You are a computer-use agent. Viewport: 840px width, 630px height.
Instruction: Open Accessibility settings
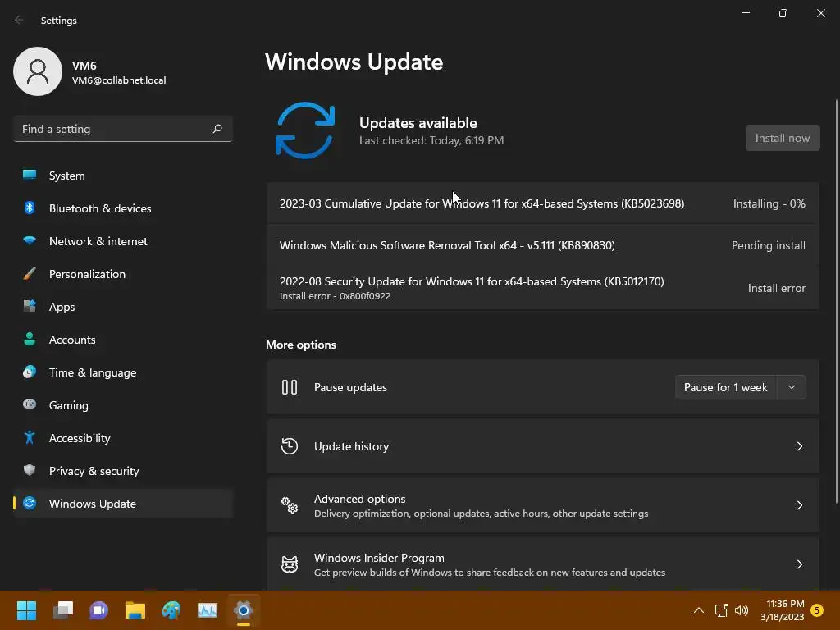123,438
